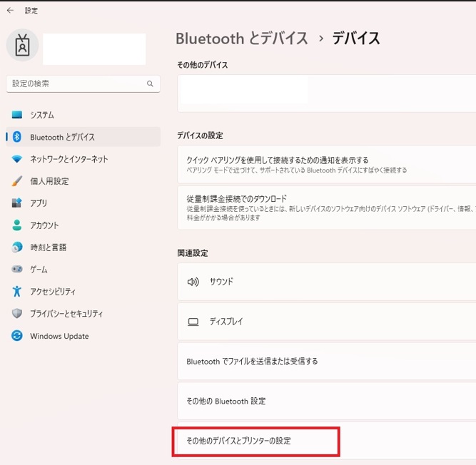Viewport: 476px width, 465px height.
Task: Click the accessibility figure icon
Action: pos(17,291)
